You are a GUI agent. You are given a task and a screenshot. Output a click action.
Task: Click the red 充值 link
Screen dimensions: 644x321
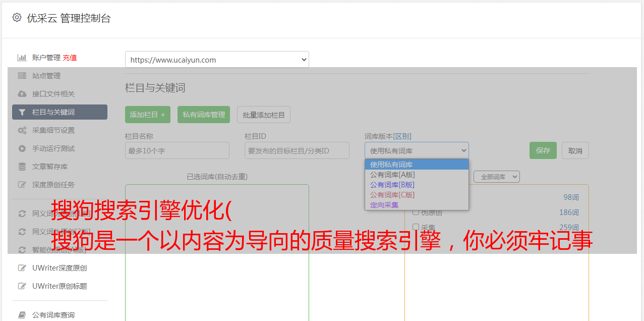70,58
